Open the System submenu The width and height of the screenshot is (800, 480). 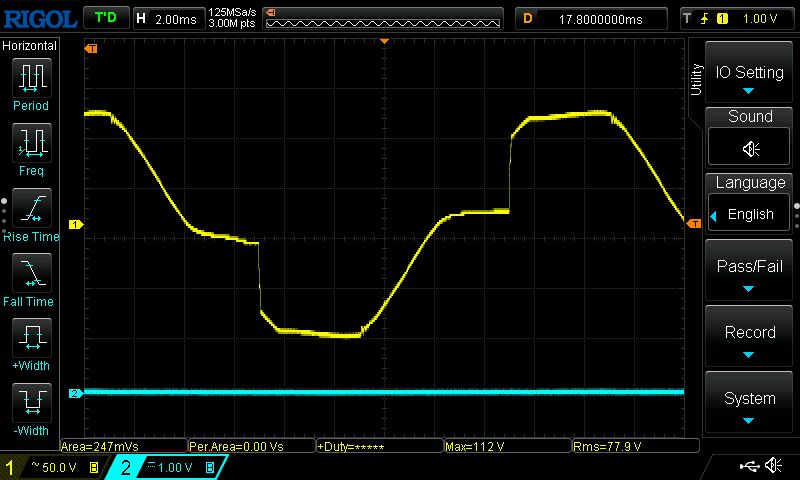[748, 402]
